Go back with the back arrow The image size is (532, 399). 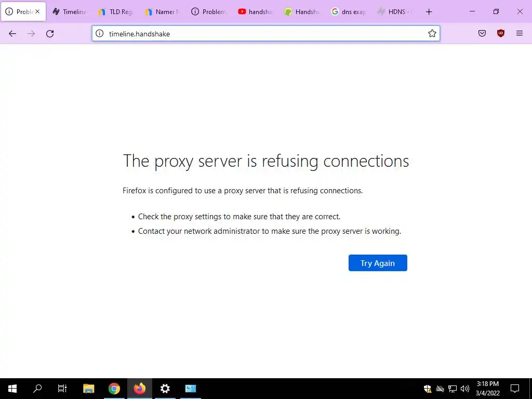coord(12,34)
